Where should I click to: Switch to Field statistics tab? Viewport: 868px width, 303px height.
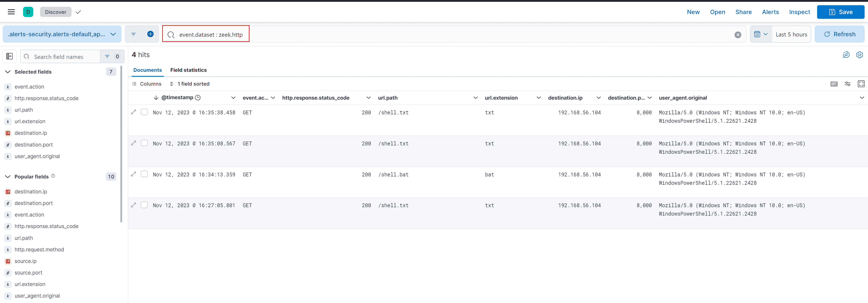[188, 70]
